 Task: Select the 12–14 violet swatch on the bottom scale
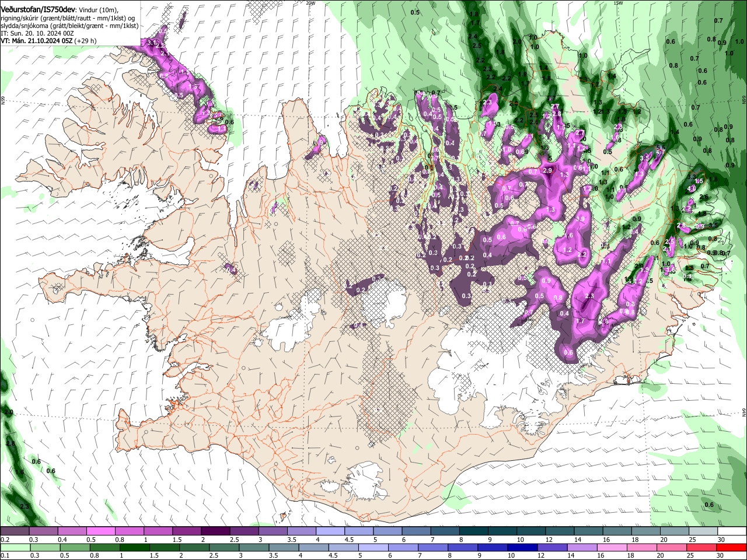tap(553, 547)
